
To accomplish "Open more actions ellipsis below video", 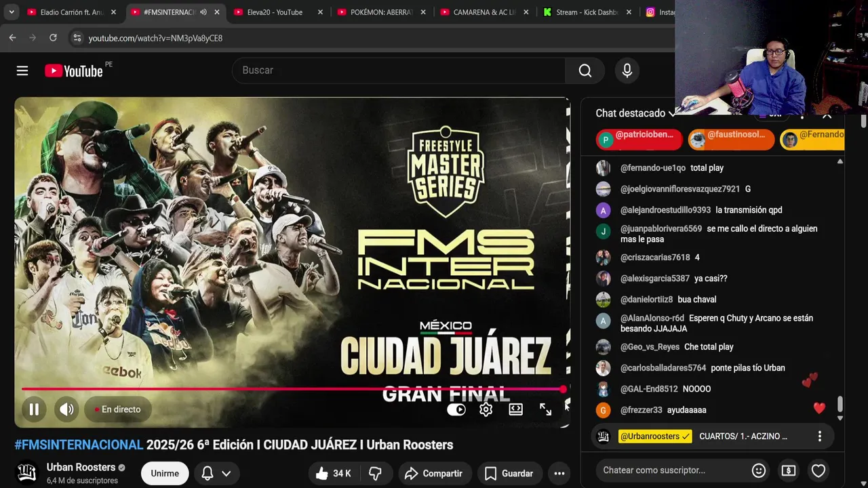I will 559,473.
